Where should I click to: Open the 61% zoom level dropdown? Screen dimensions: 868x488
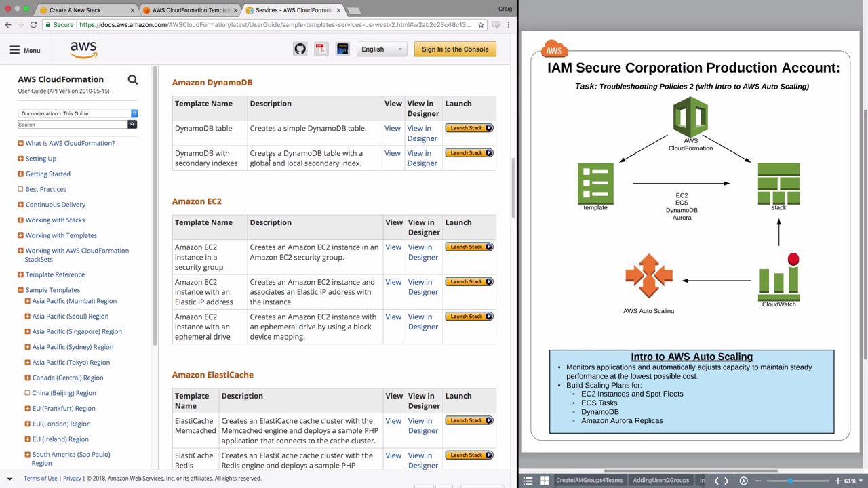click(852, 481)
